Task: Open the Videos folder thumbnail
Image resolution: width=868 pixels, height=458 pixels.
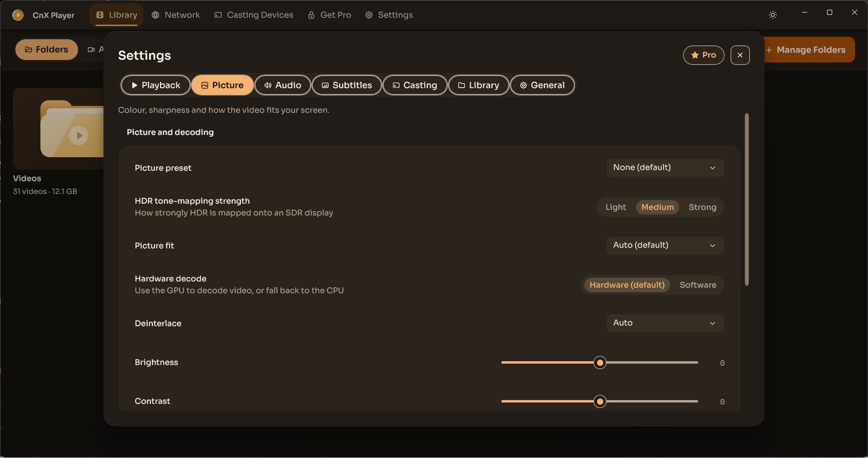Action: click(59, 128)
